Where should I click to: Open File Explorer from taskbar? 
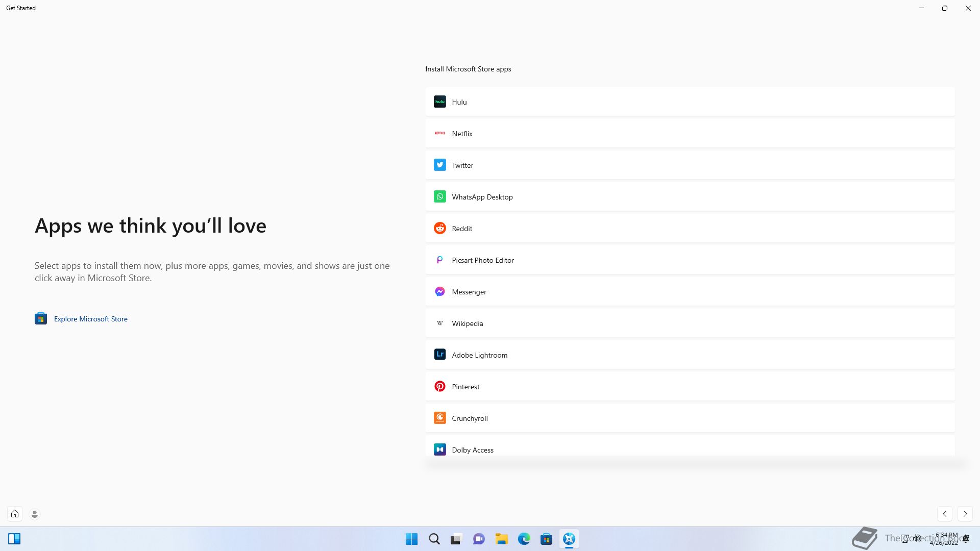click(501, 539)
